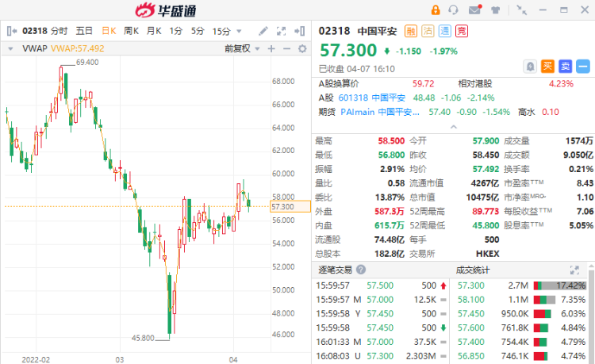Open help icon next to 逐笔交易
The image size is (595, 364).
coord(361,270)
